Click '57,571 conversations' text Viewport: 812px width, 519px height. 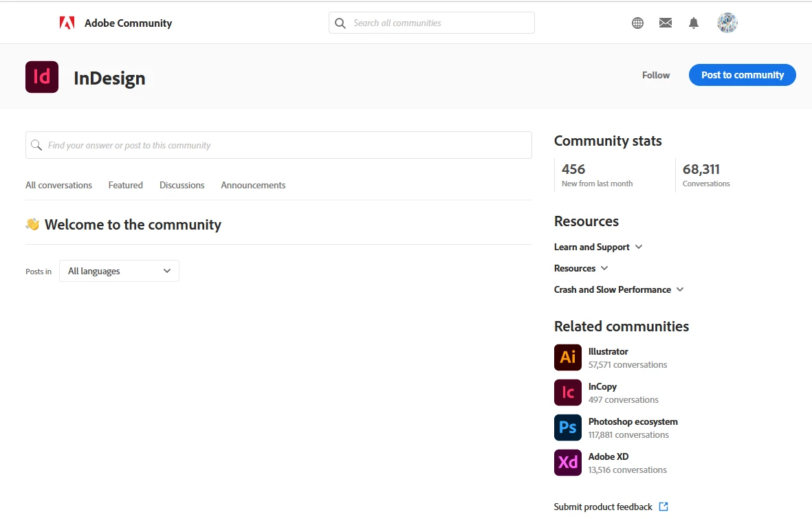point(628,364)
